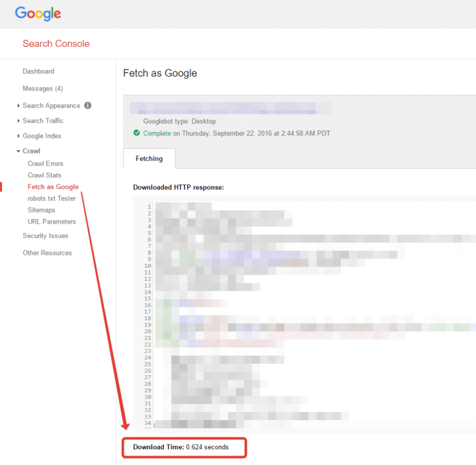Open Search Traffic section
The width and height of the screenshot is (476, 465).
[43, 121]
